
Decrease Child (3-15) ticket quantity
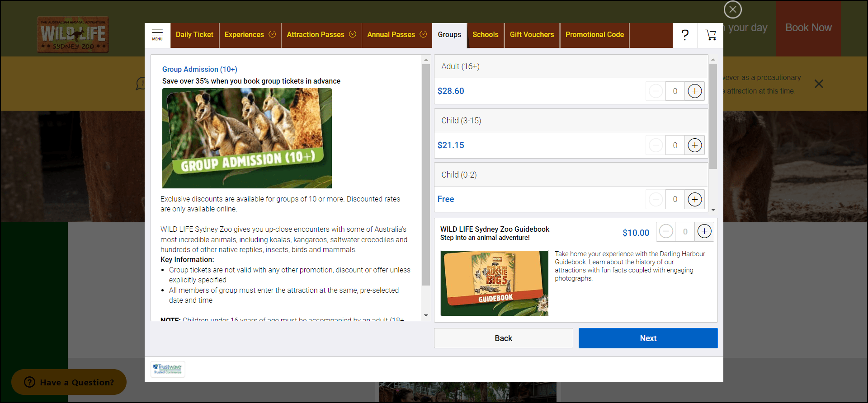click(656, 145)
